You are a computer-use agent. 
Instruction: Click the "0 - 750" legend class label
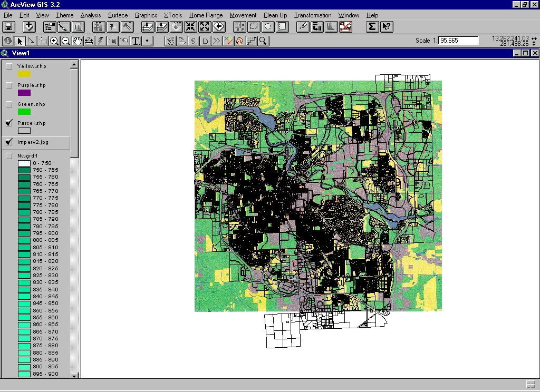point(42,163)
